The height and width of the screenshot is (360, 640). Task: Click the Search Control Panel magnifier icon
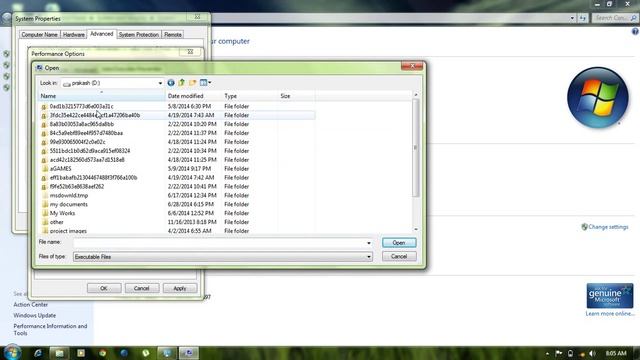(633, 18)
